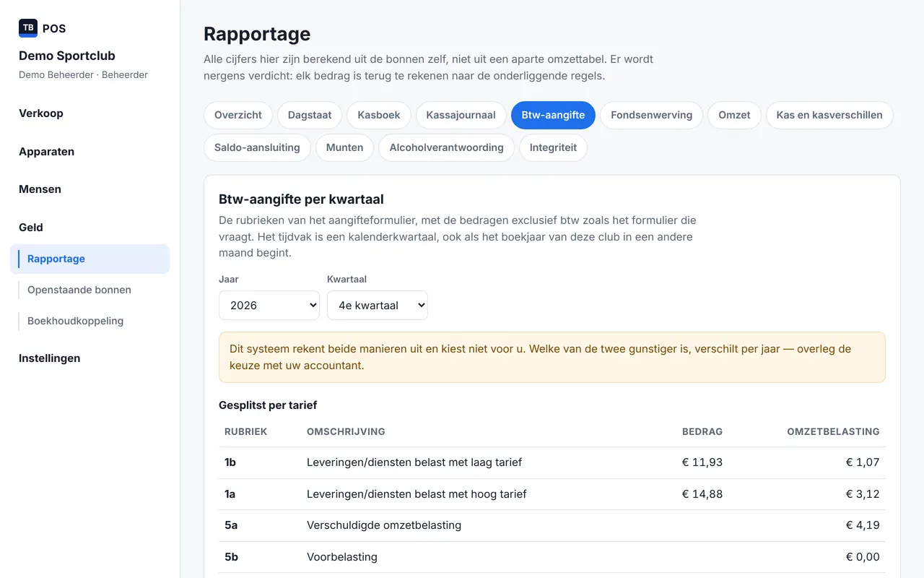
Task: Click the € 11,93 bedrag cell
Action: (702, 462)
